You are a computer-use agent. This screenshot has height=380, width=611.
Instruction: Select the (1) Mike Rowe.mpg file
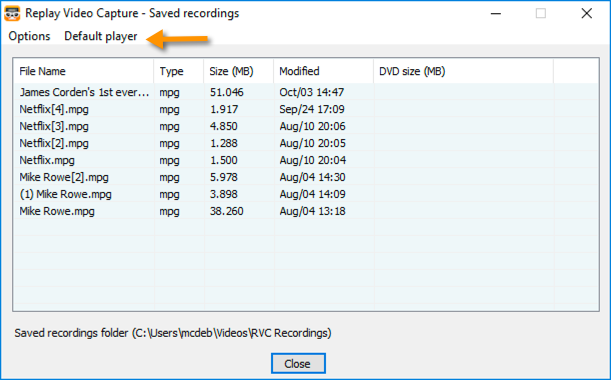(x=65, y=194)
